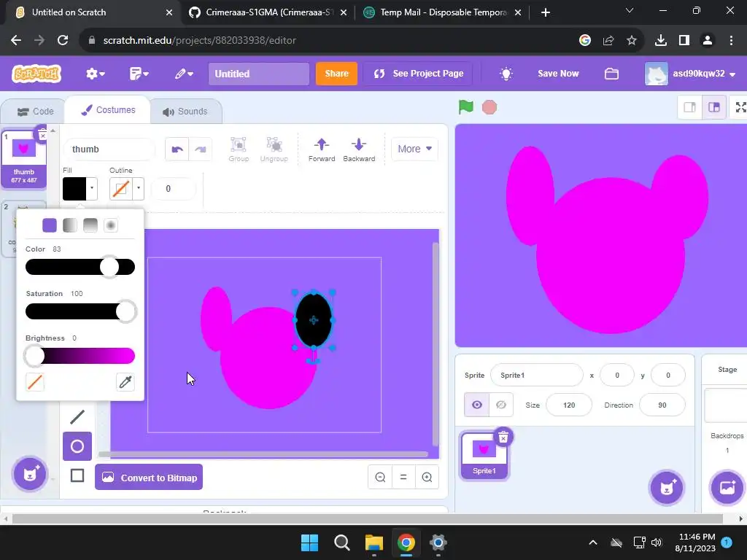Click Save Now
This screenshot has width=747, height=560.
[558, 74]
